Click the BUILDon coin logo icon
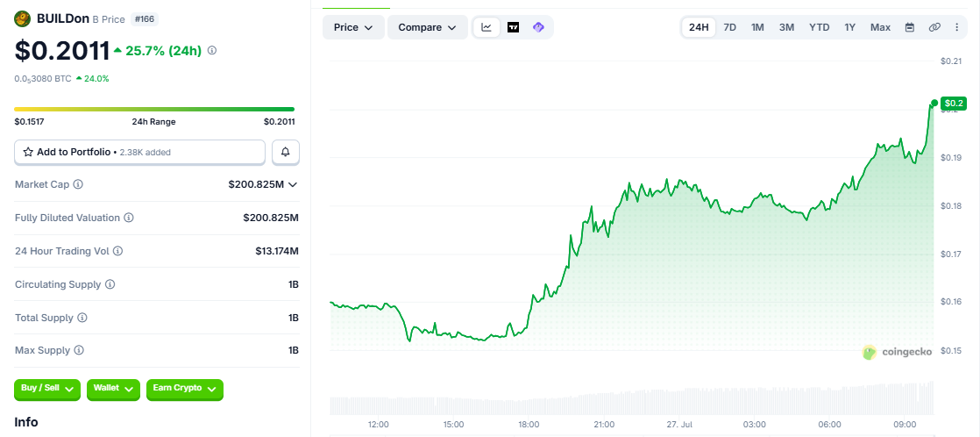Viewport: 980px width, 437px height. pos(23,19)
